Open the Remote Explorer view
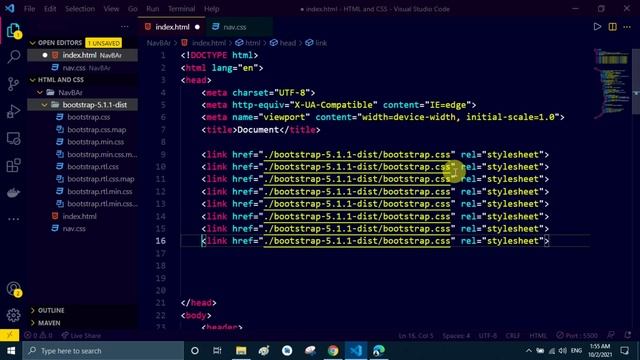 point(13,139)
